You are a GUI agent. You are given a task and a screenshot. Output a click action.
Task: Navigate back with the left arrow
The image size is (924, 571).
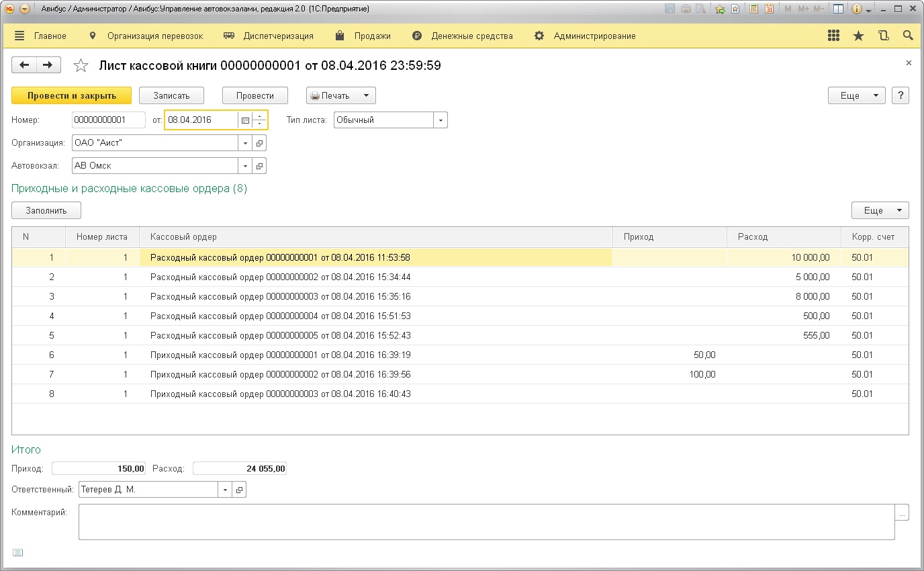click(25, 65)
